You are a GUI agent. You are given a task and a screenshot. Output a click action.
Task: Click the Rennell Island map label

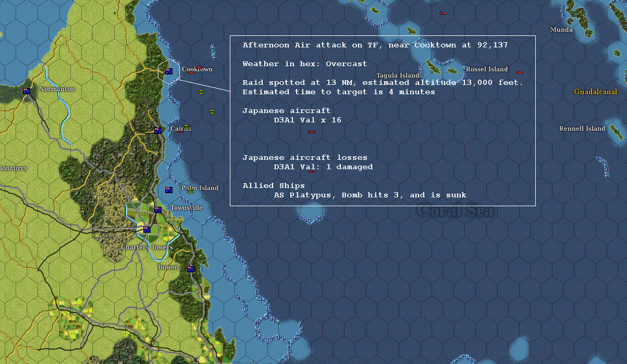[582, 129]
